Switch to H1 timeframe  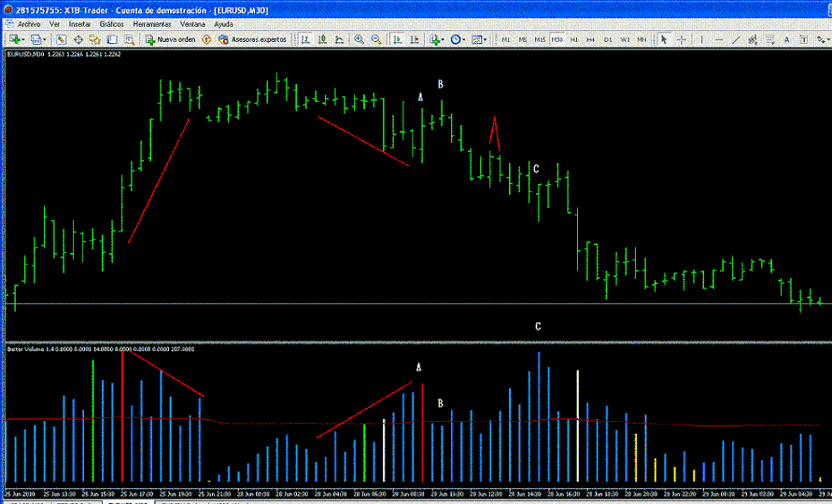tap(574, 40)
